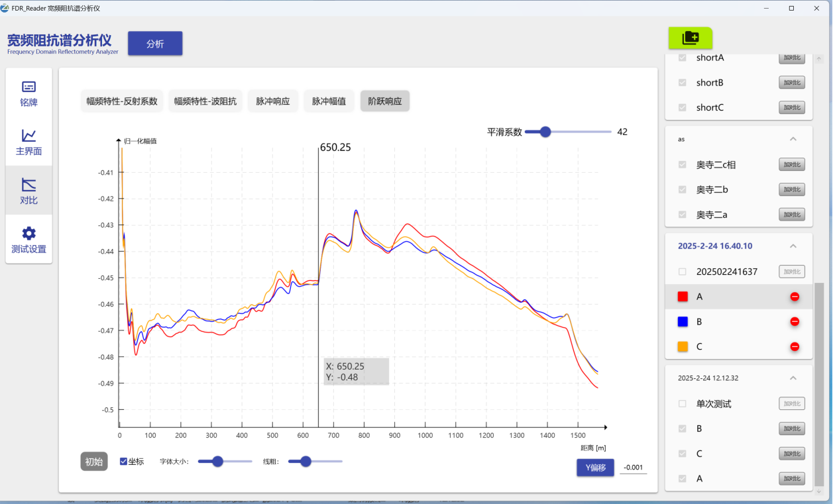Remove curve A with its red minus icon
833x504 pixels.
tap(795, 297)
